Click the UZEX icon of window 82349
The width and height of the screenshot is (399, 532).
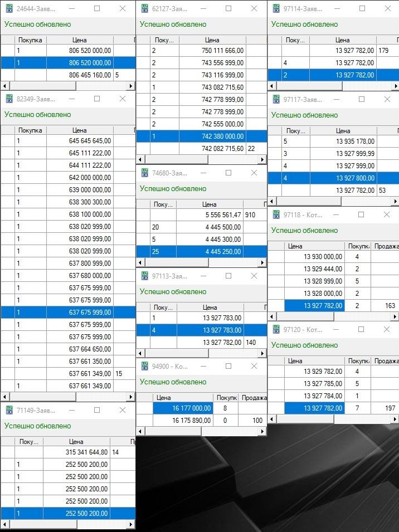[9, 99]
